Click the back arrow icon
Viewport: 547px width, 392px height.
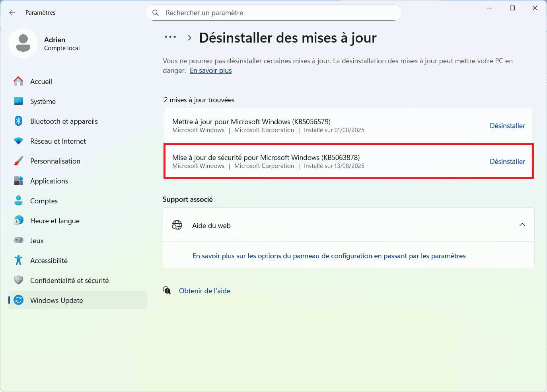point(12,13)
